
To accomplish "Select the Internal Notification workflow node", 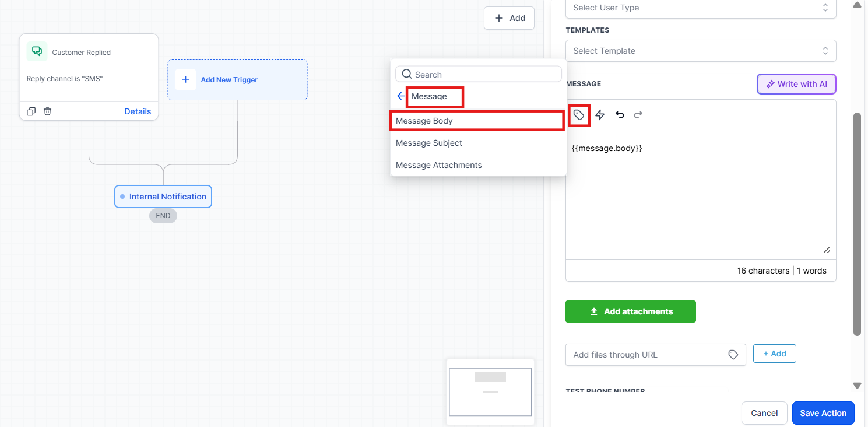I will [163, 197].
